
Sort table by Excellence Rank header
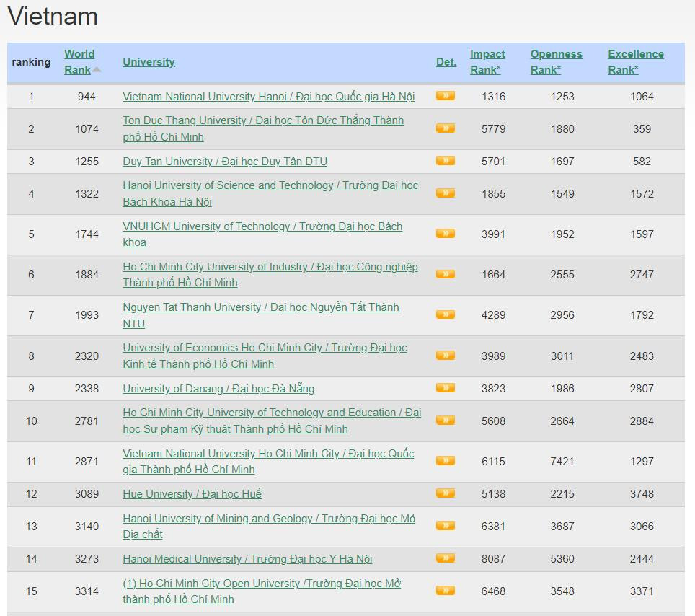click(635, 62)
